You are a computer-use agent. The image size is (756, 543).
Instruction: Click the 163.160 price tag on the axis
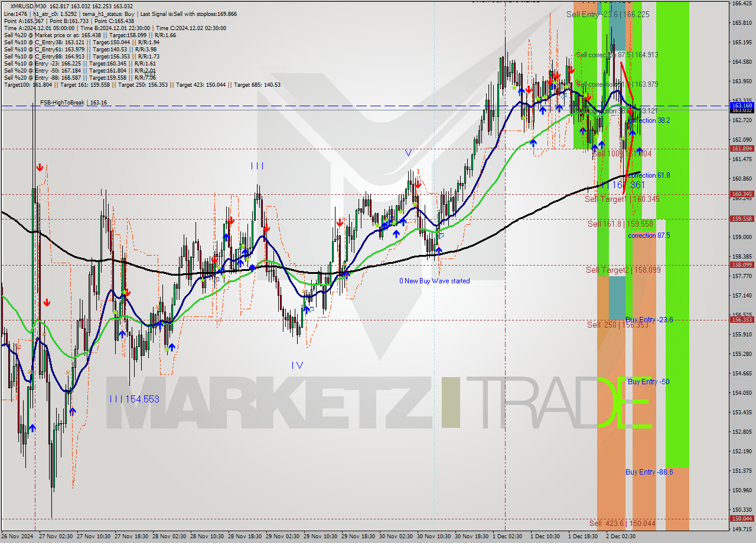[x=742, y=106]
